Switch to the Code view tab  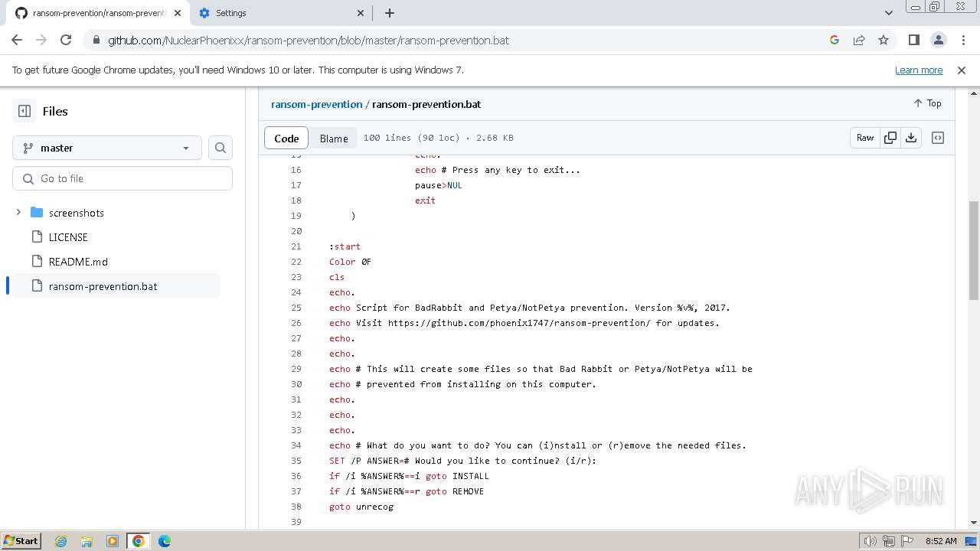click(x=286, y=138)
